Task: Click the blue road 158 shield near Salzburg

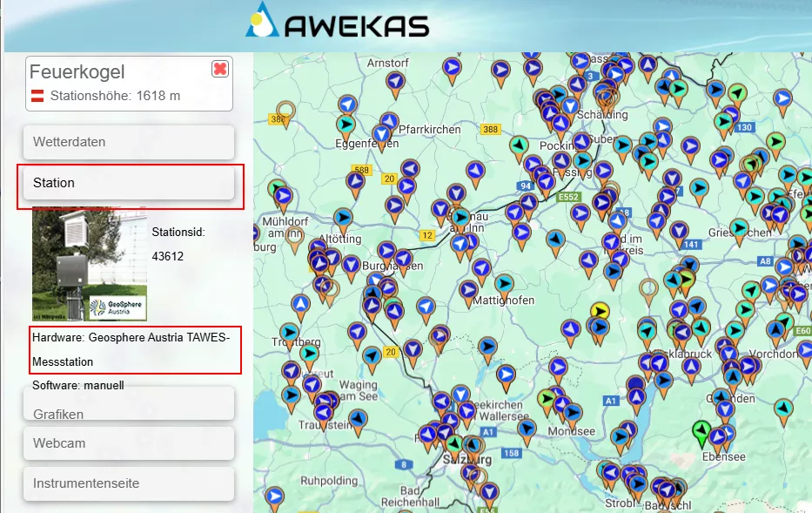Action: [x=511, y=453]
